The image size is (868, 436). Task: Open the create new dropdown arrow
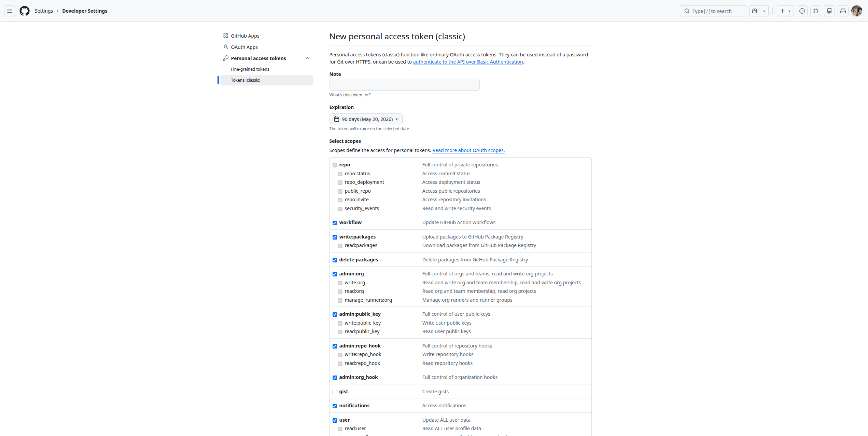pos(789,11)
